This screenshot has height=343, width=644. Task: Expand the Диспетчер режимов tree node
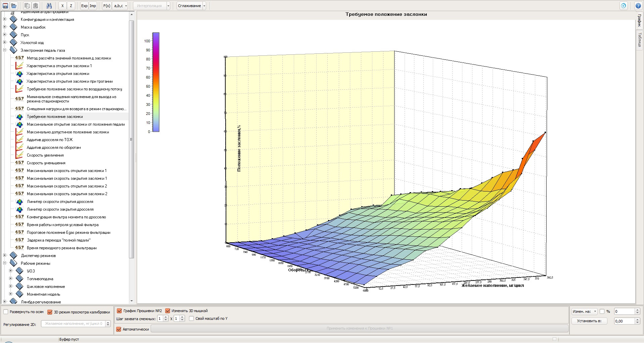[x=5, y=255]
